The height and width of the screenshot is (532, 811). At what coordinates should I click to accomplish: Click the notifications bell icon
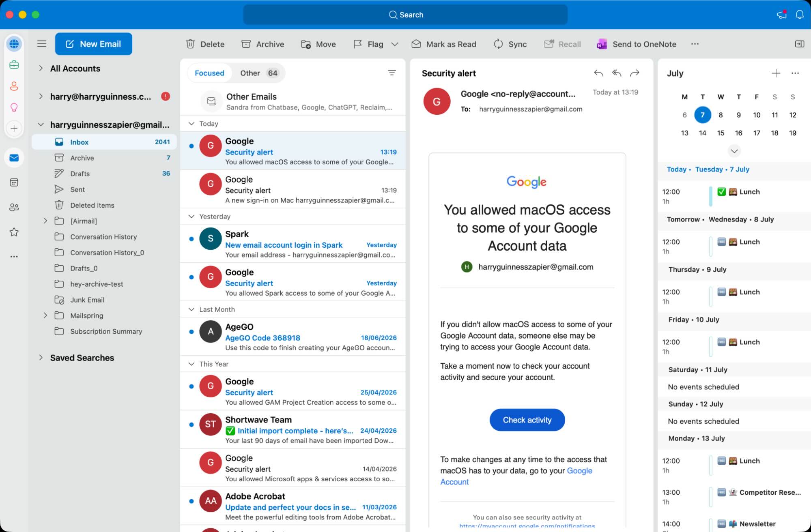click(x=799, y=15)
